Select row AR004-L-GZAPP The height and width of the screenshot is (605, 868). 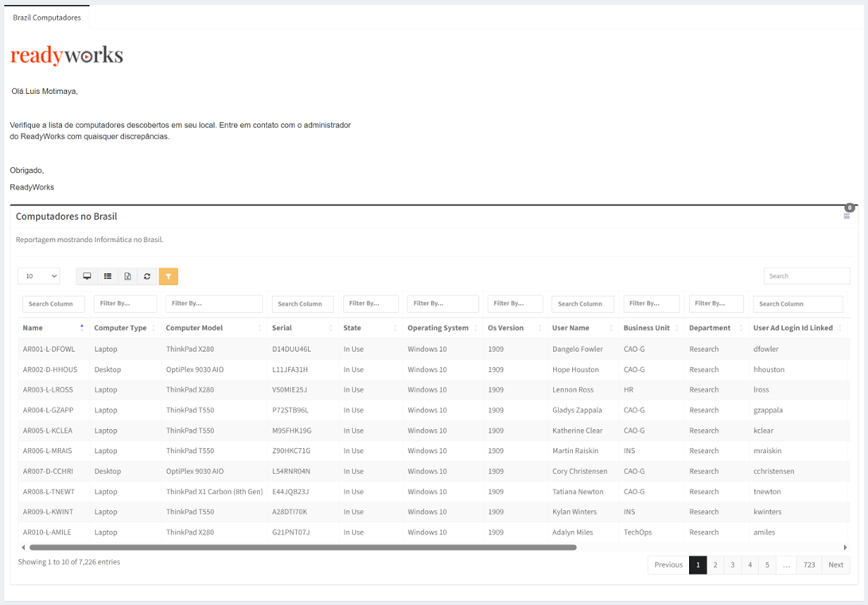[x=434, y=410]
